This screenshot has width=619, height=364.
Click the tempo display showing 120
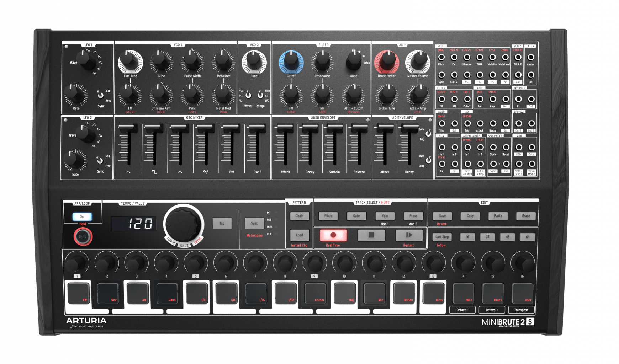(133, 224)
